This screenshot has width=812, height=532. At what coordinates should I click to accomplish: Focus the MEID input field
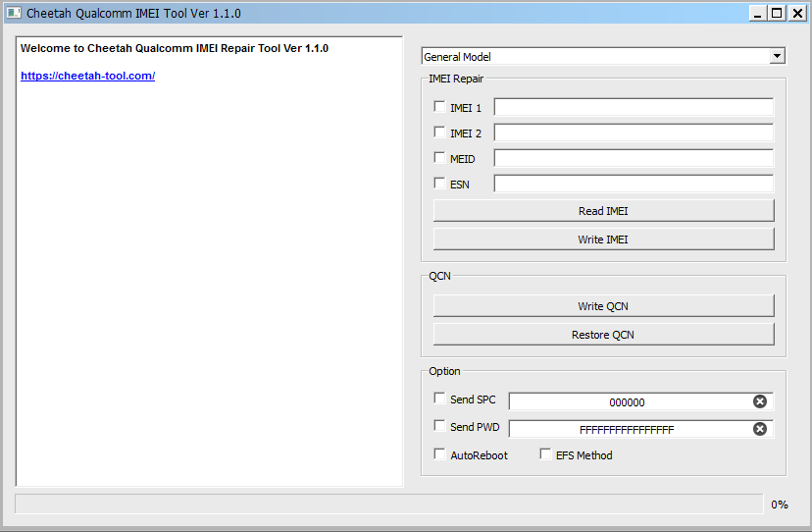click(x=634, y=158)
